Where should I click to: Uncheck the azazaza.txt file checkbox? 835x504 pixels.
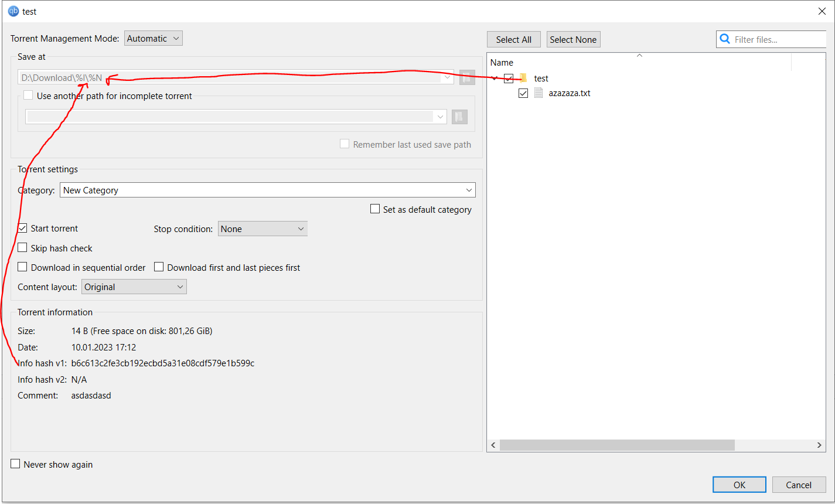click(x=523, y=93)
